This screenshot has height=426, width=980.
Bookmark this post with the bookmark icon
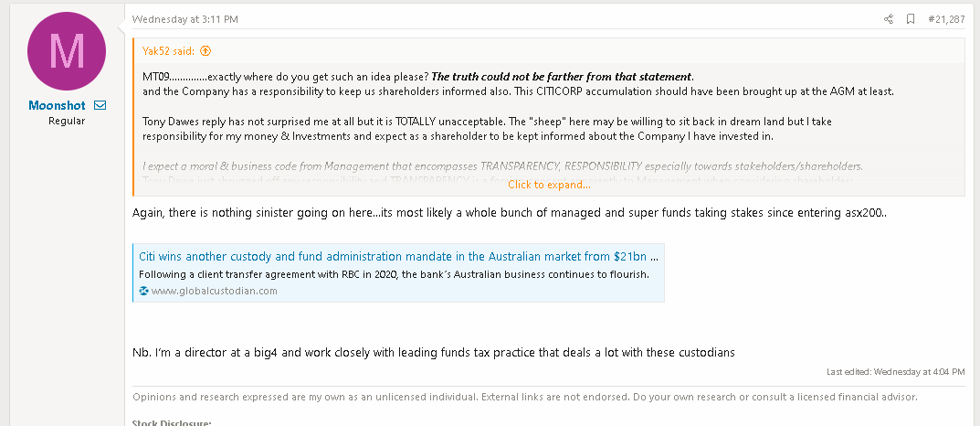[x=911, y=19]
